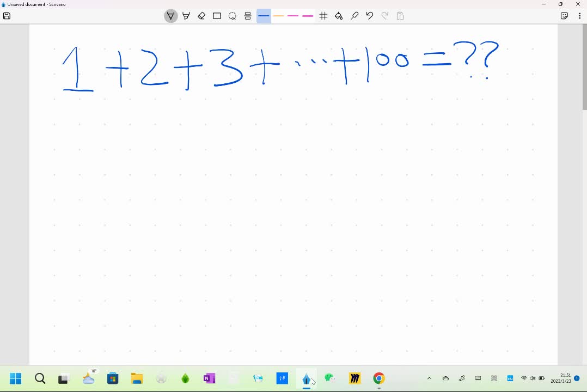Select the Eraser tool

coord(201,16)
